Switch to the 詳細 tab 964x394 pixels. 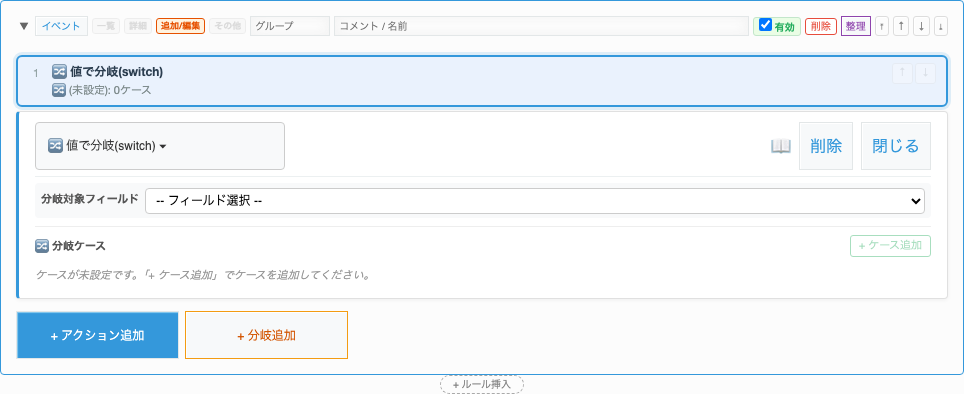tap(138, 26)
